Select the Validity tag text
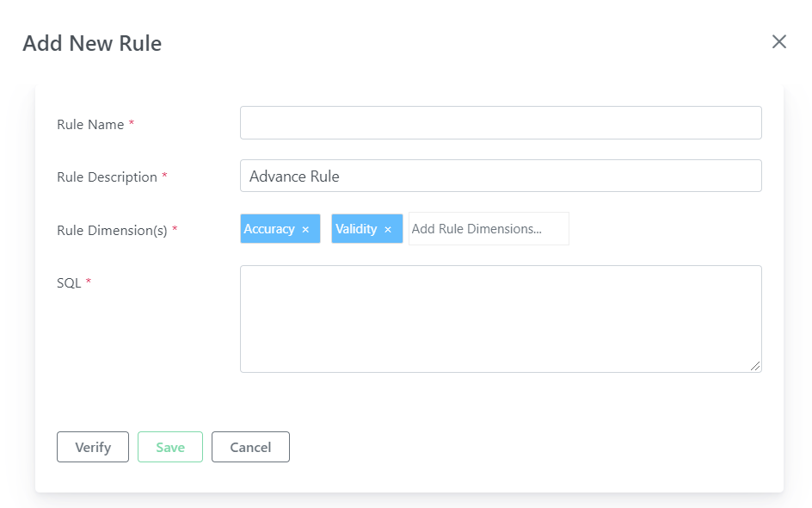 click(356, 229)
